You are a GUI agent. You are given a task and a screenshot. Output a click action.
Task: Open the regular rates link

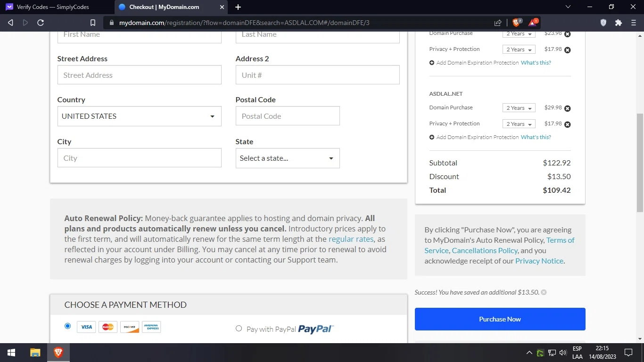click(351, 239)
